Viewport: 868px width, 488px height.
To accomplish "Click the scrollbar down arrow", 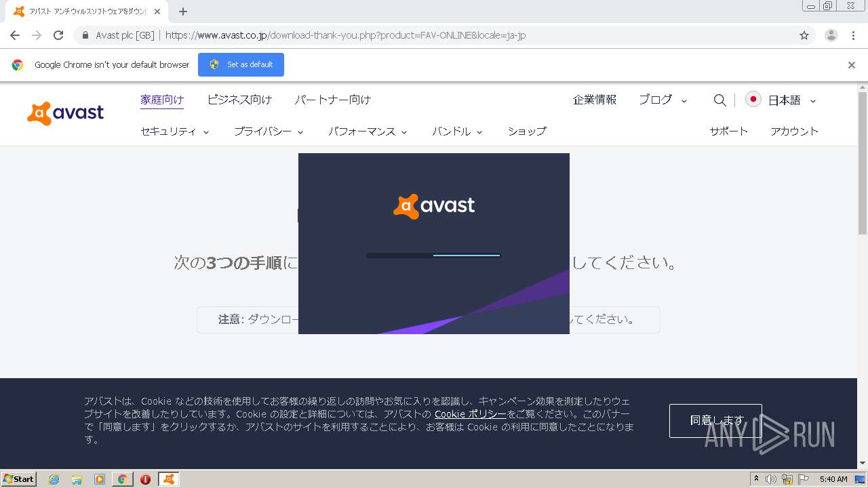I will click(x=863, y=464).
